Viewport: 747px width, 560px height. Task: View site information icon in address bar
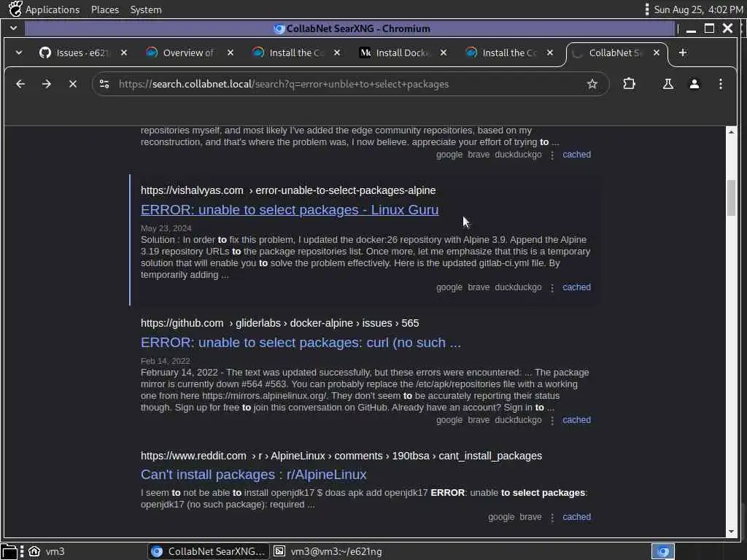click(104, 84)
